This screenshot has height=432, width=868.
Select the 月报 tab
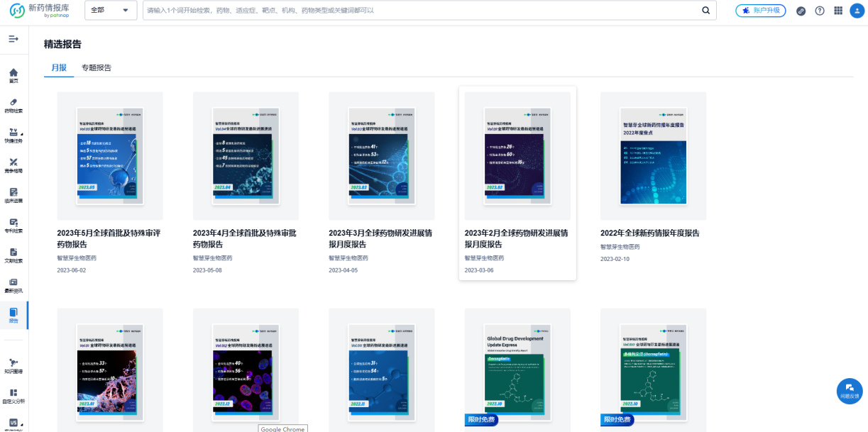point(59,68)
